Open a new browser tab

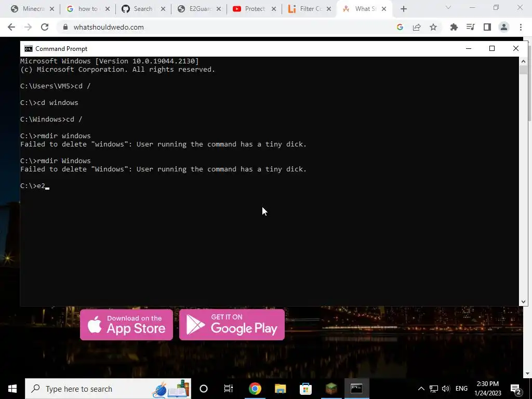(403, 9)
